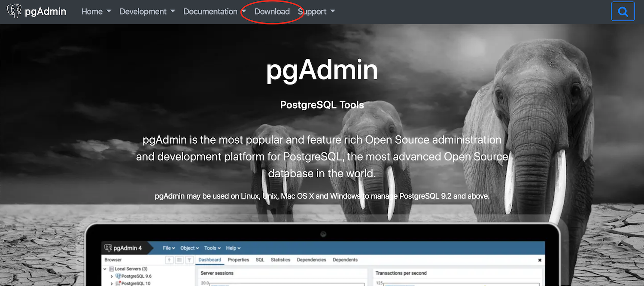Select the Local Servers (3) group
This screenshot has width=644, height=288.
click(x=131, y=269)
